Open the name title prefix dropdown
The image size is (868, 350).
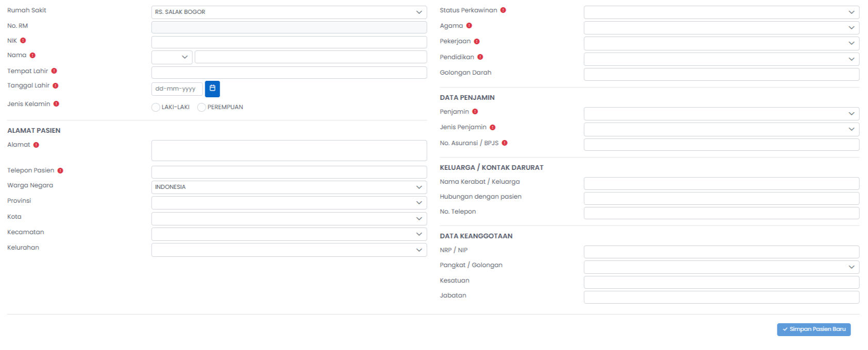click(172, 57)
